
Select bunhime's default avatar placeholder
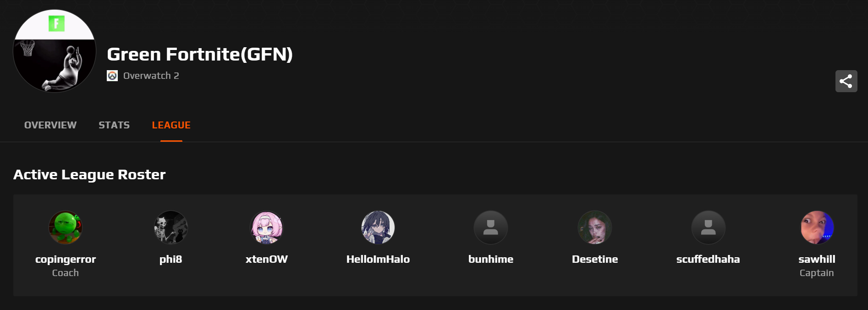491,227
